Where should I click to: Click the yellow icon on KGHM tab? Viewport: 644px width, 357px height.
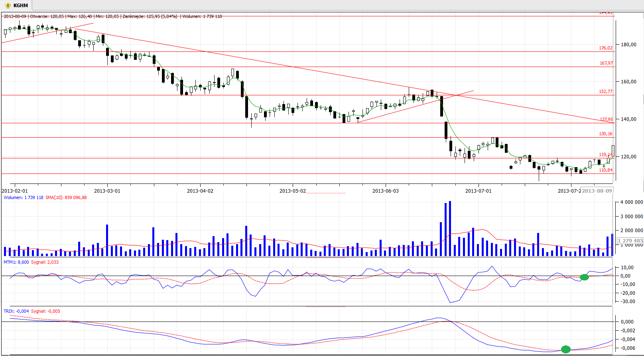tap(8, 6)
